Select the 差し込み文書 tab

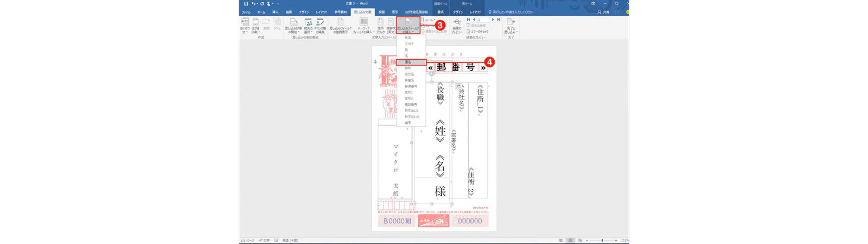click(x=362, y=12)
